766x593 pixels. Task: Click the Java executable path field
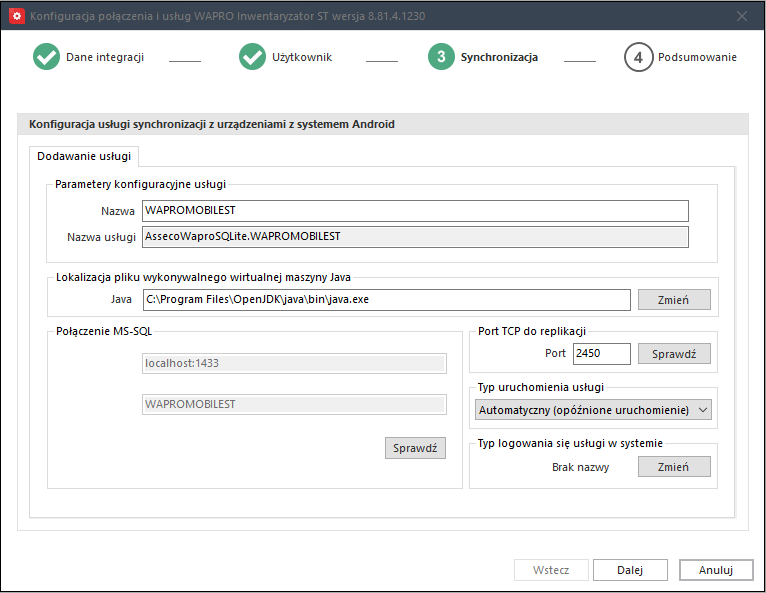pyautogui.click(x=386, y=300)
